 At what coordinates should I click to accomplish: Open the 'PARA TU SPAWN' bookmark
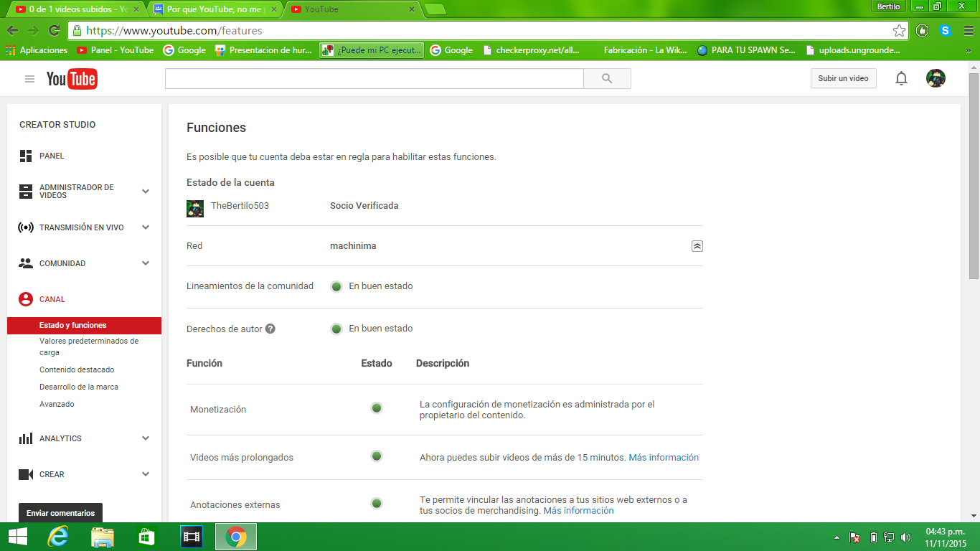(x=746, y=50)
